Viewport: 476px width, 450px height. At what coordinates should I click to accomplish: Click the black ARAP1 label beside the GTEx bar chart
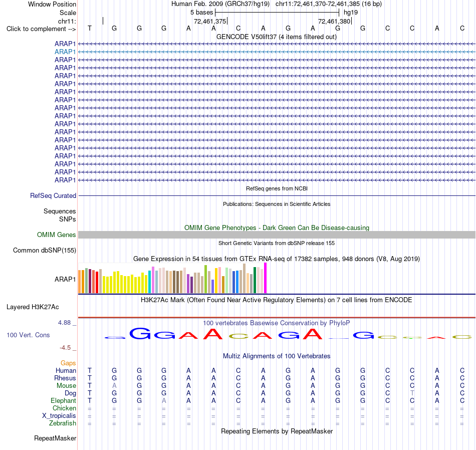65,279
